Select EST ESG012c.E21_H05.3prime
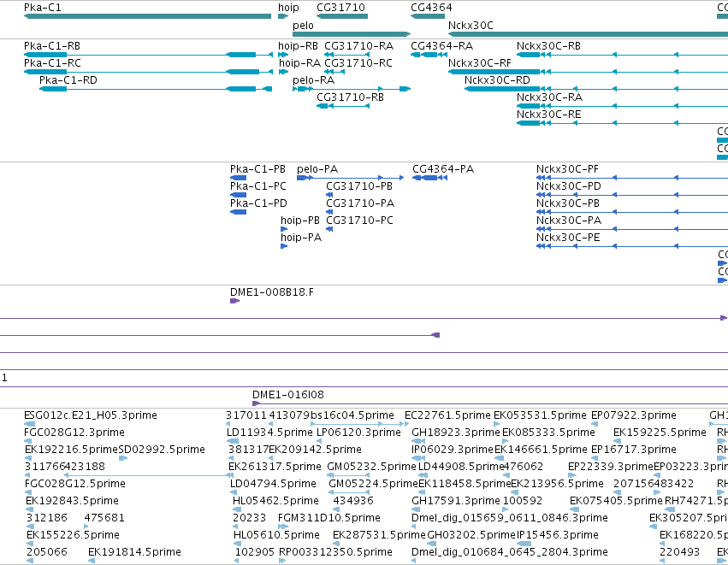The height and width of the screenshot is (565, 728). point(91,415)
